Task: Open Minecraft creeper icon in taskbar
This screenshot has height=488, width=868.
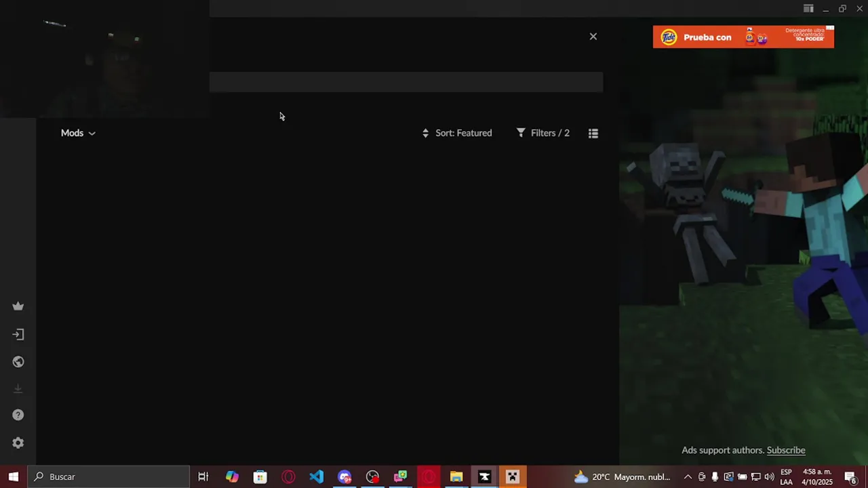Action: click(x=513, y=476)
